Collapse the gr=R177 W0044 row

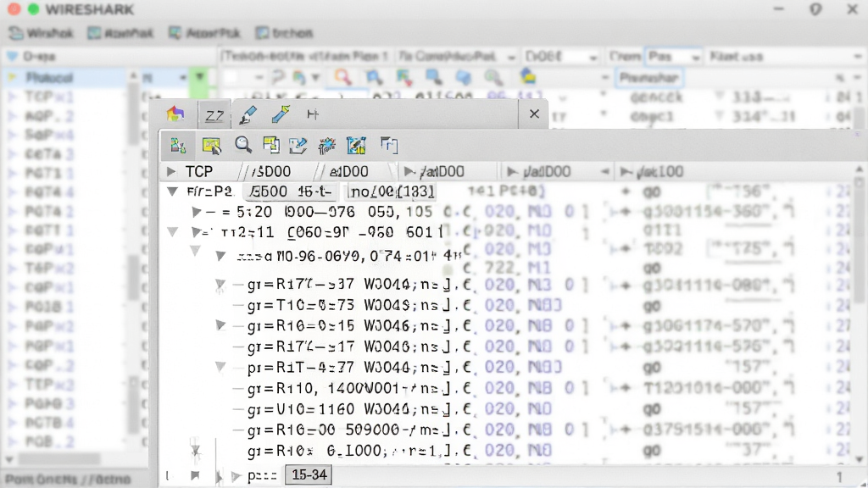[220, 285]
